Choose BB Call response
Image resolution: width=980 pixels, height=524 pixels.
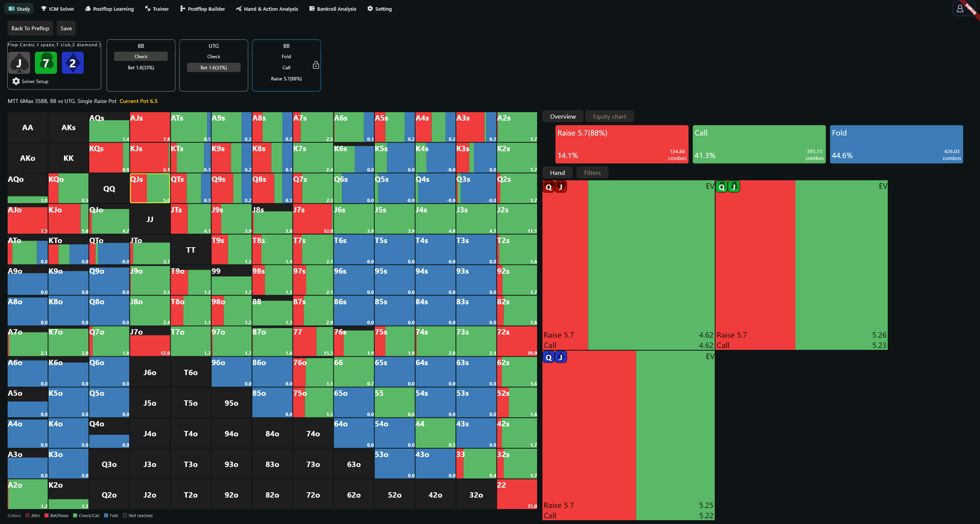pos(286,68)
